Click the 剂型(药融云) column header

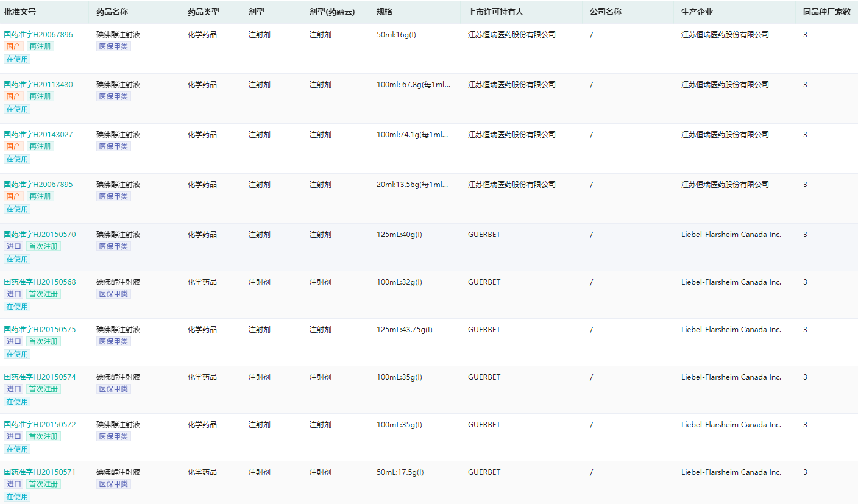332,12
